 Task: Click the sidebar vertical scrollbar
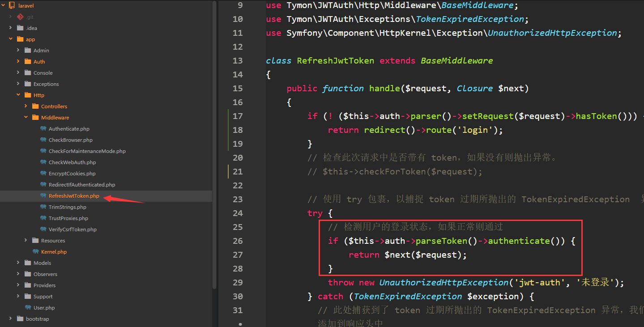click(215, 144)
